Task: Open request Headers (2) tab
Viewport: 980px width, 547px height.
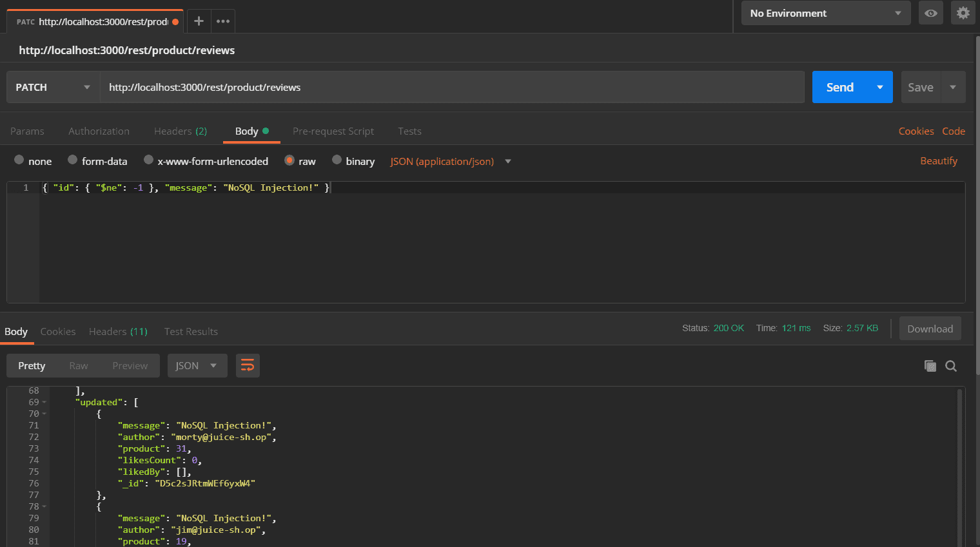Action: point(181,131)
